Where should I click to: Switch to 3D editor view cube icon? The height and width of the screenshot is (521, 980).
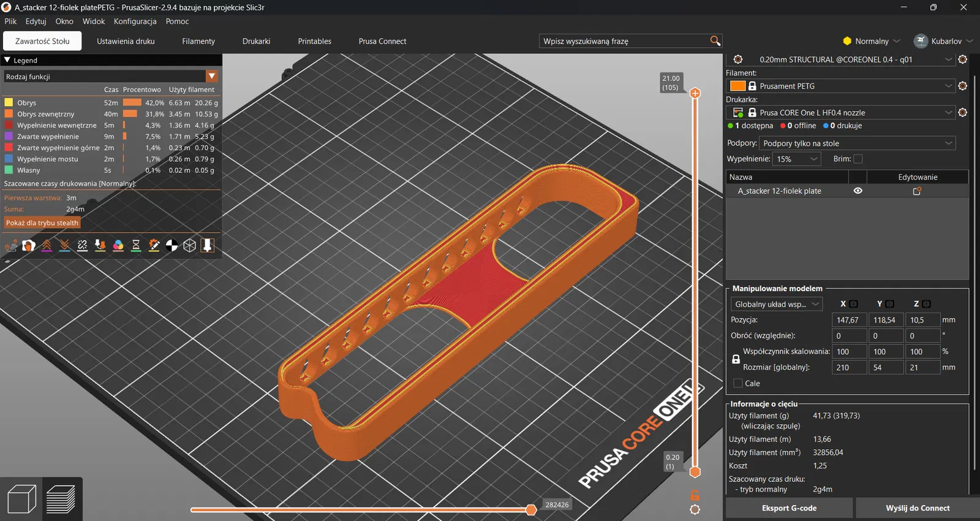pyautogui.click(x=22, y=499)
